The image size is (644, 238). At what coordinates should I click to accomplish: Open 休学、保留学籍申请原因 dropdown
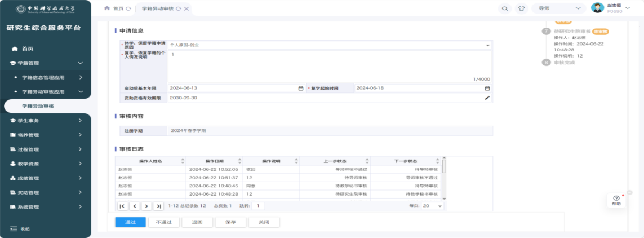[487, 44]
